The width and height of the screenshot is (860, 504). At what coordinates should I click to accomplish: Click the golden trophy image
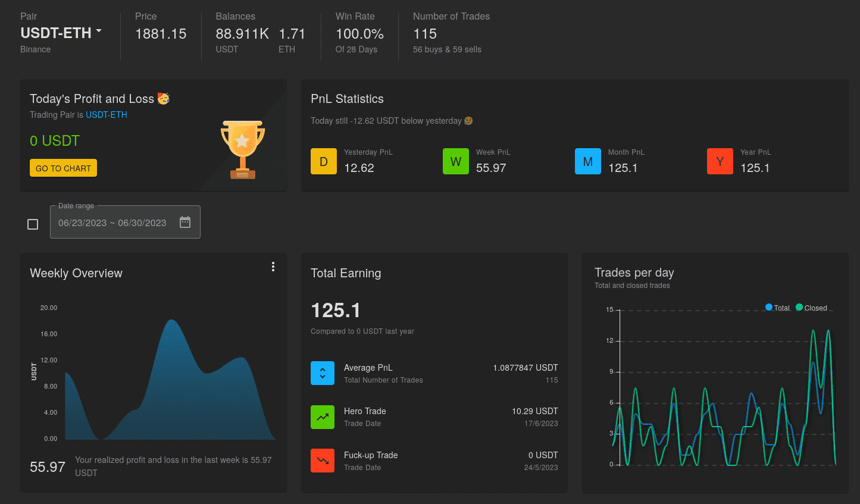click(243, 150)
